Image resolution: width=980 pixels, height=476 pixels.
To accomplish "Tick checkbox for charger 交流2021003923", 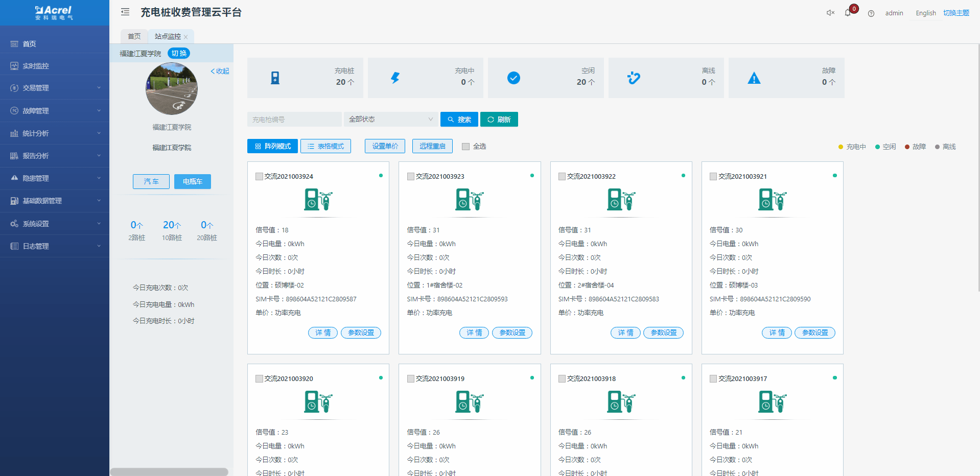I will click(410, 177).
